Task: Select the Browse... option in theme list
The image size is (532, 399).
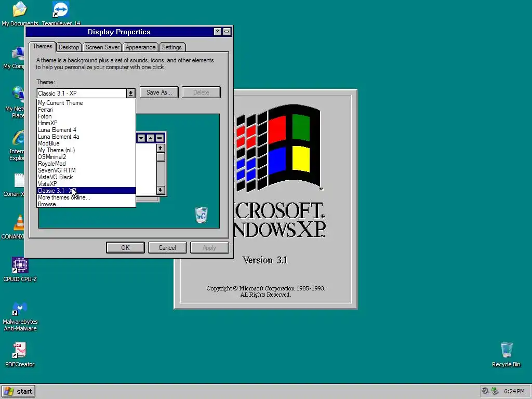Action: [86, 204]
